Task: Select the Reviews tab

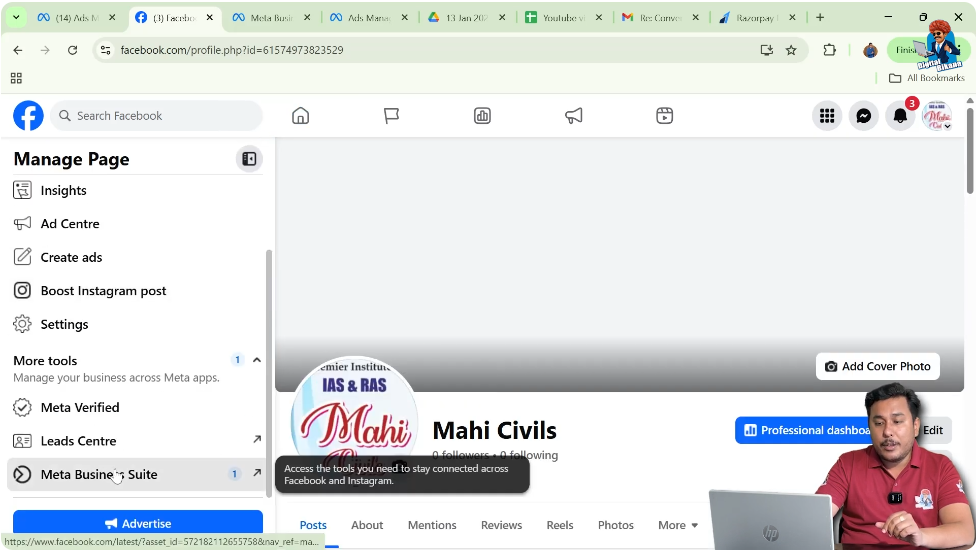Action: pos(501,525)
